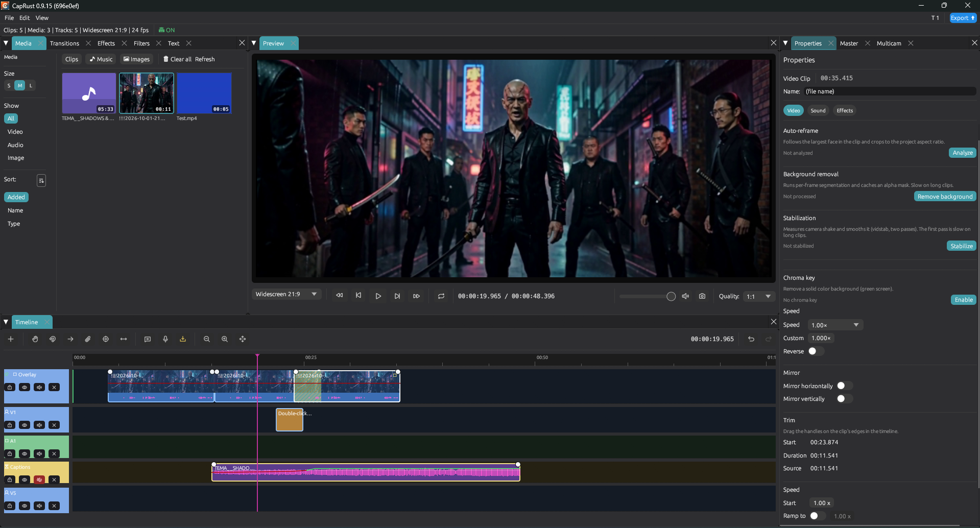
Task: Zoom in the timeline with plus magnifier
Action: (x=225, y=339)
